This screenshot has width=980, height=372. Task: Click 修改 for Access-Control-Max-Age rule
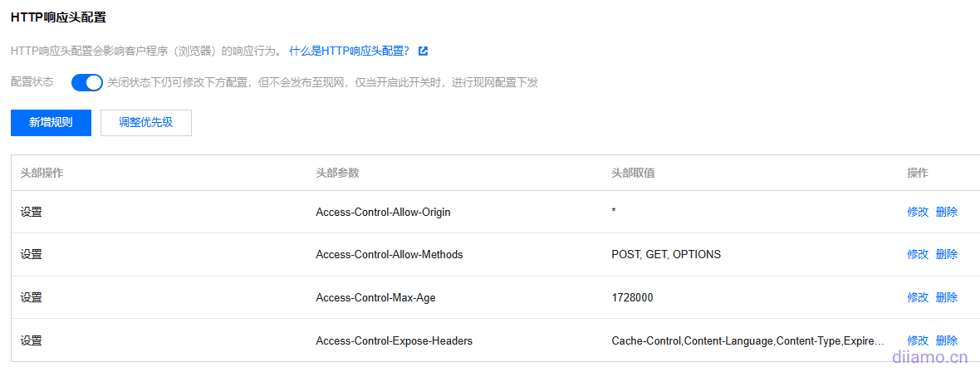pyautogui.click(x=918, y=297)
